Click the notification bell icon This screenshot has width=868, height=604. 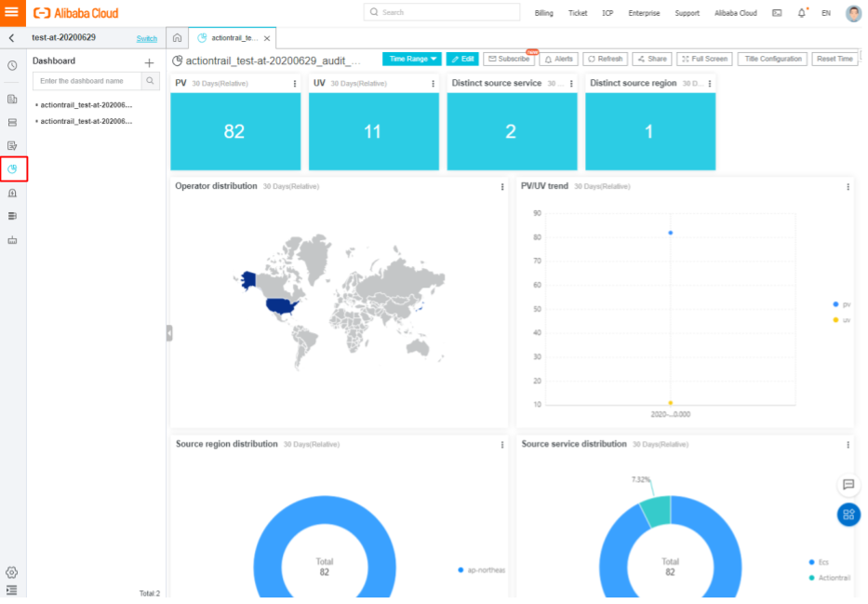click(x=802, y=13)
